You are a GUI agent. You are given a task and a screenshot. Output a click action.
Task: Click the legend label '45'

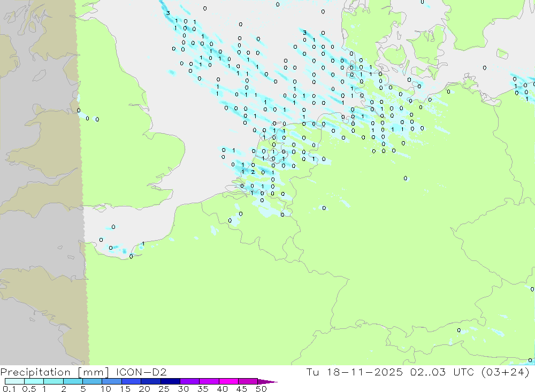pyautogui.click(x=242, y=389)
